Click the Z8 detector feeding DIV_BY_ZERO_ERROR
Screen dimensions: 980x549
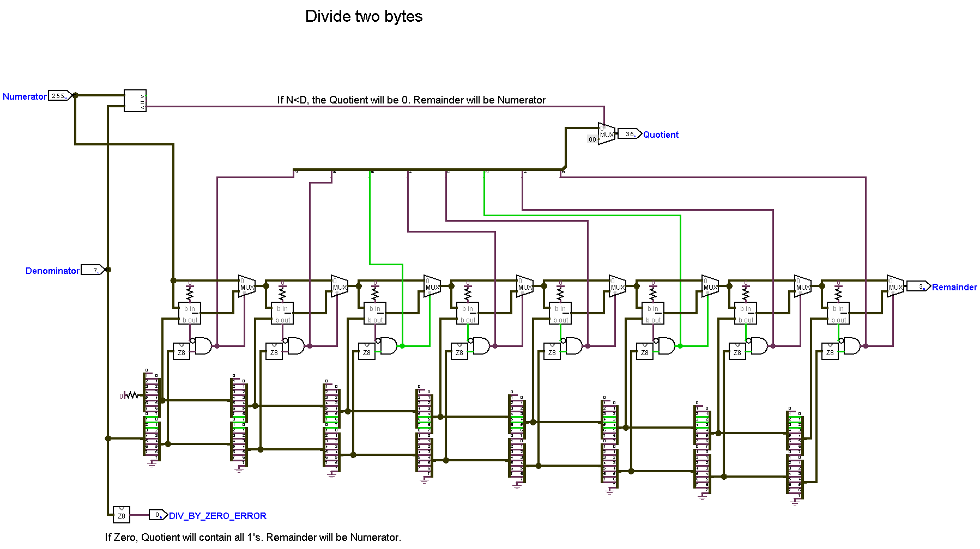[x=122, y=514]
